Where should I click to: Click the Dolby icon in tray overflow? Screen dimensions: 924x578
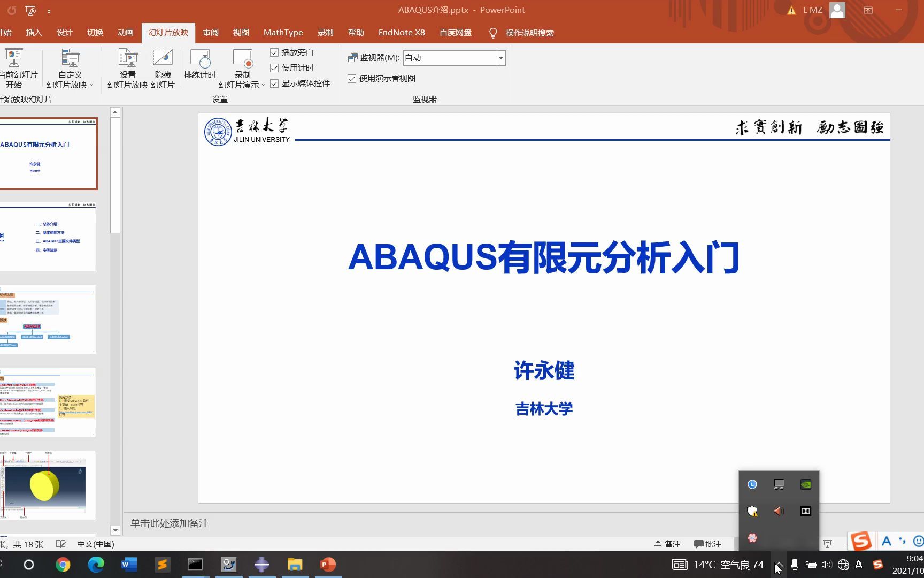coord(806,511)
